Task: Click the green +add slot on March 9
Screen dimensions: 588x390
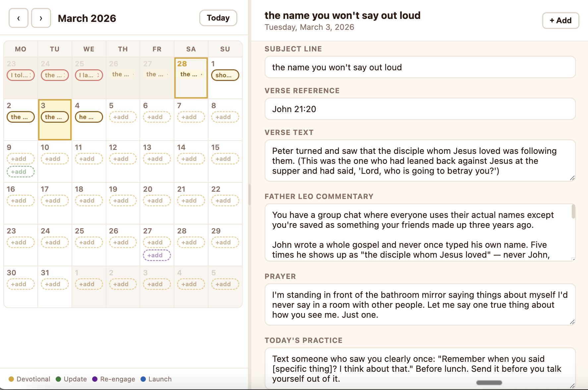Action: point(21,171)
